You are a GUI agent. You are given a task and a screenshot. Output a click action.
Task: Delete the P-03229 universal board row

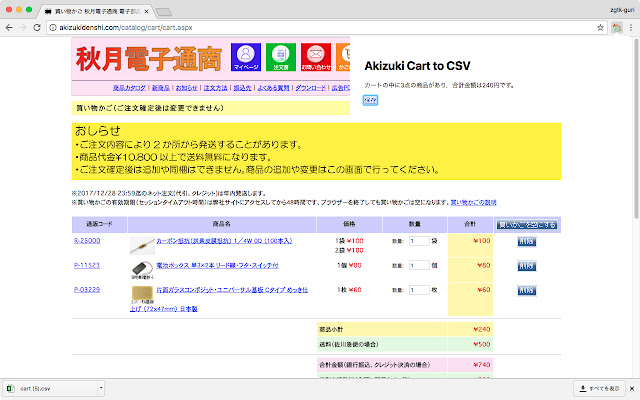[x=527, y=290]
